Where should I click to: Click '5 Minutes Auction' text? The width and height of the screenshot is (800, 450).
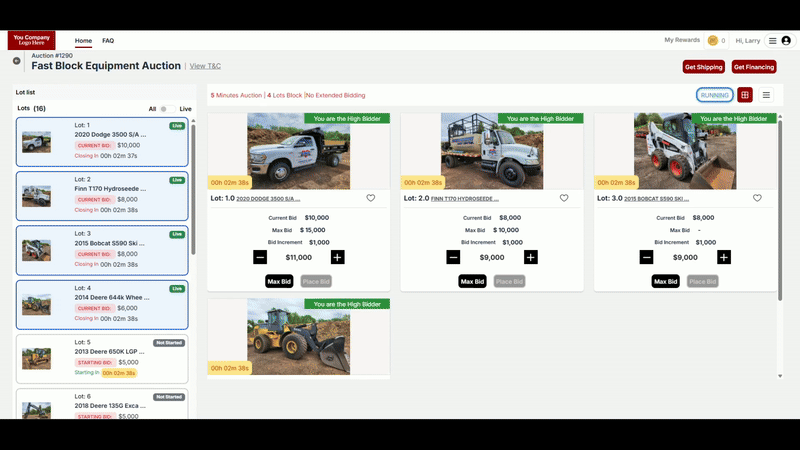tap(236, 95)
